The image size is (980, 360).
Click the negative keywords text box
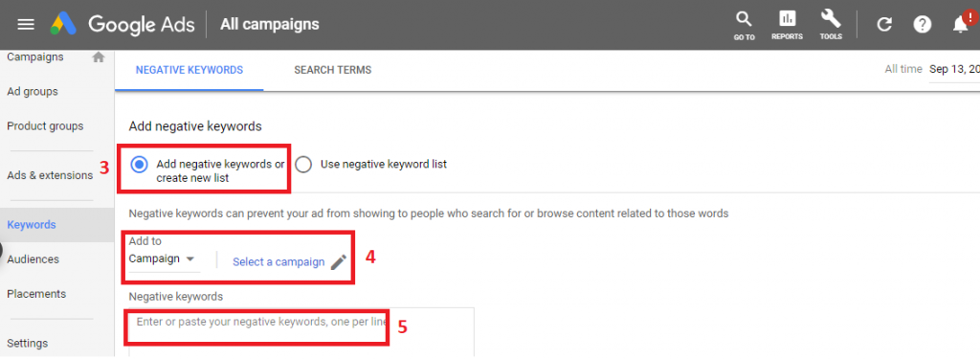[x=301, y=331]
